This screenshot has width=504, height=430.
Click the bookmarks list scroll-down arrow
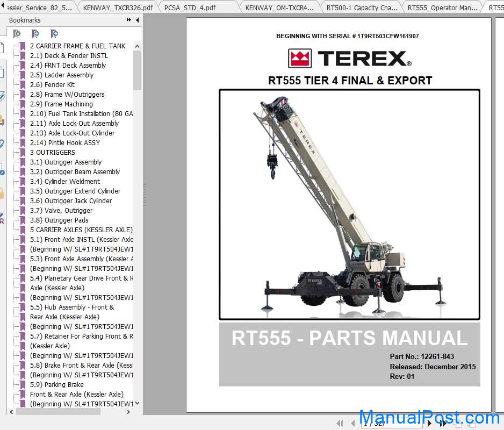click(137, 403)
